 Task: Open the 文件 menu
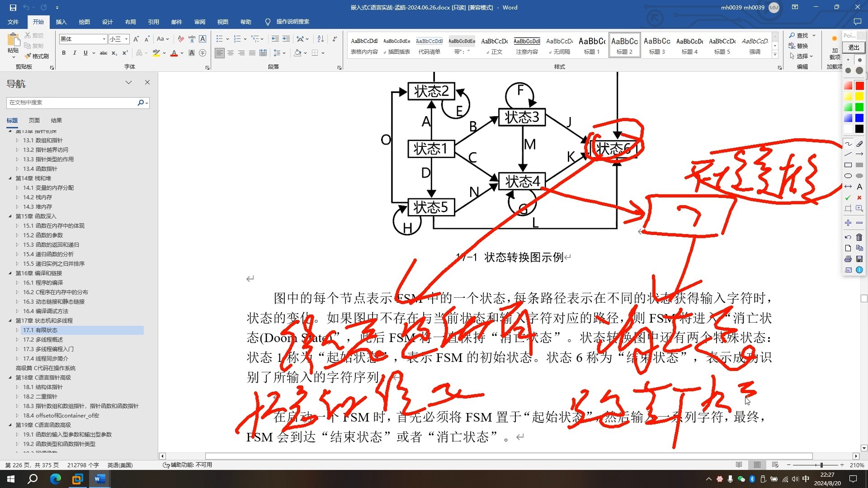(x=13, y=22)
